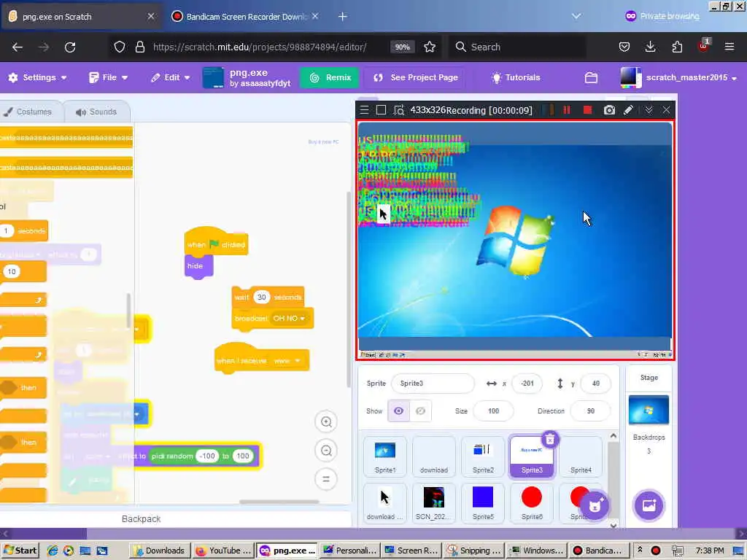
Task: Select Bandicam drawing pencil tool
Action: [628, 110]
